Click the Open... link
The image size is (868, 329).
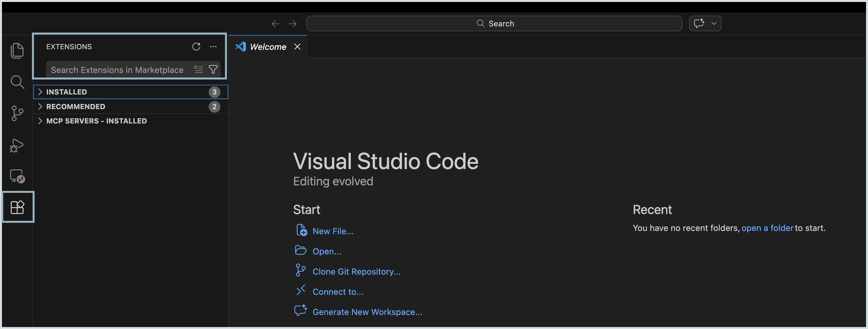click(327, 251)
